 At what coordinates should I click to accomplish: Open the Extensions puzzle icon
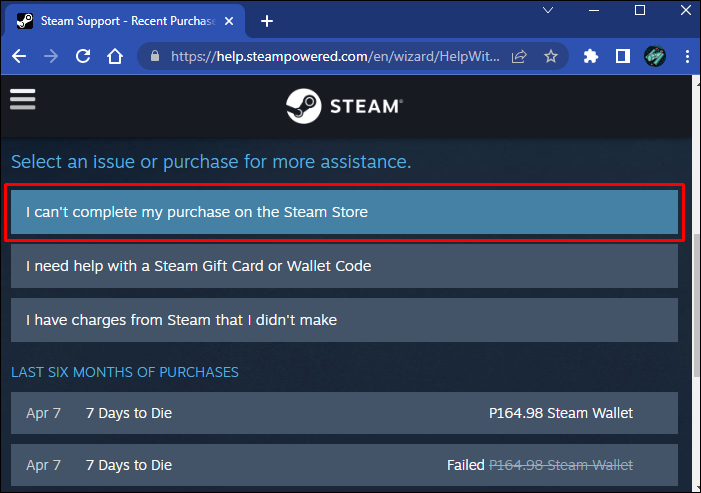[x=590, y=57]
